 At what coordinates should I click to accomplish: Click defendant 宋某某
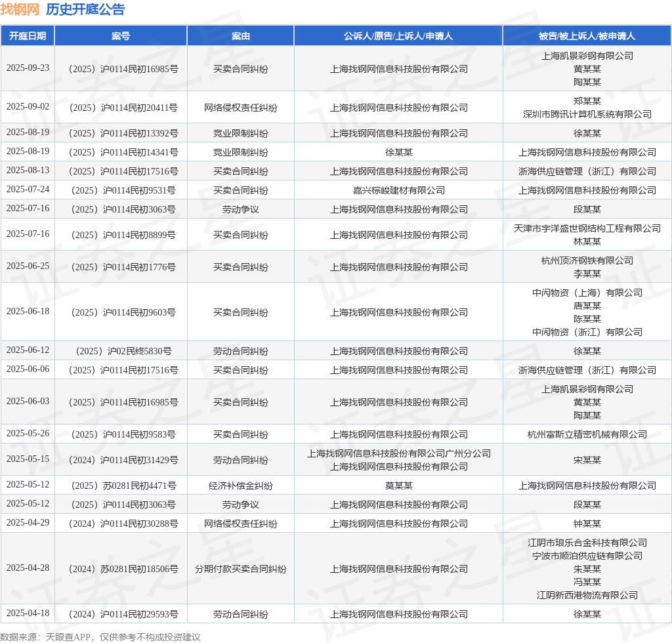[587, 460]
